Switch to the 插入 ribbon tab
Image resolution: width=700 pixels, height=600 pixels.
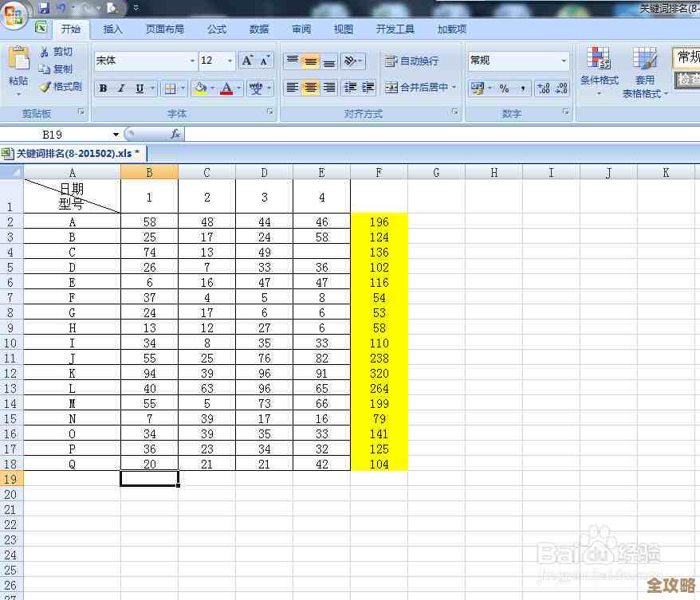pos(113,29)
